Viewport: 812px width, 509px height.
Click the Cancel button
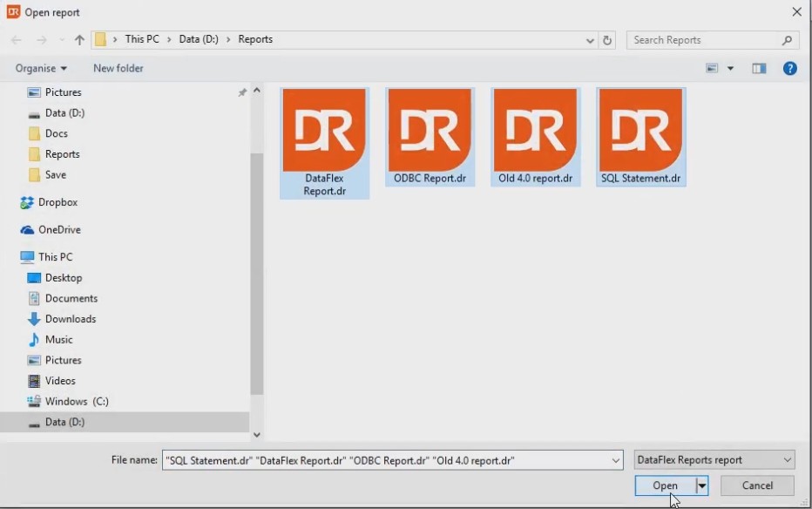pyautogui.click(x=757, y=485)
